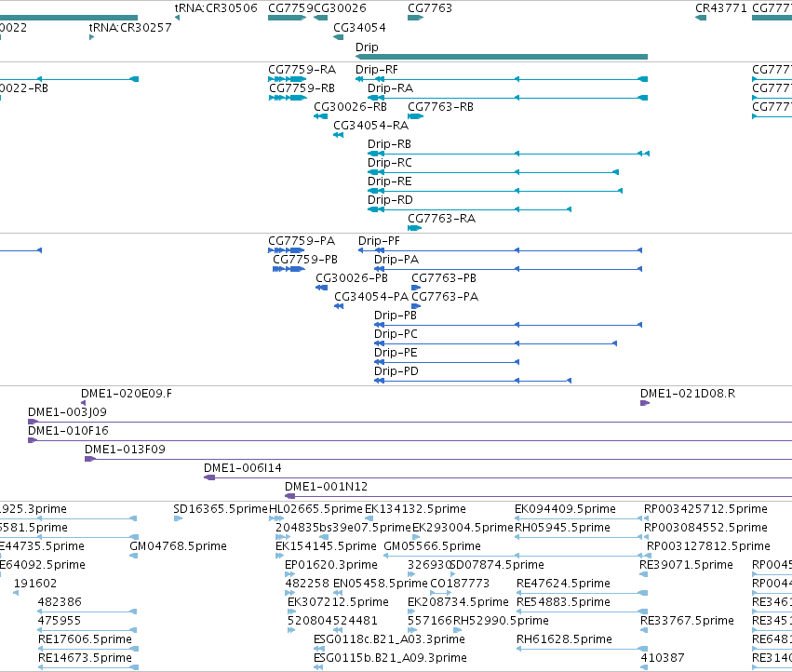Select BAC clone DME1-010F16
The width and height of the screenshot is (792, 672).
coord(409,440)
